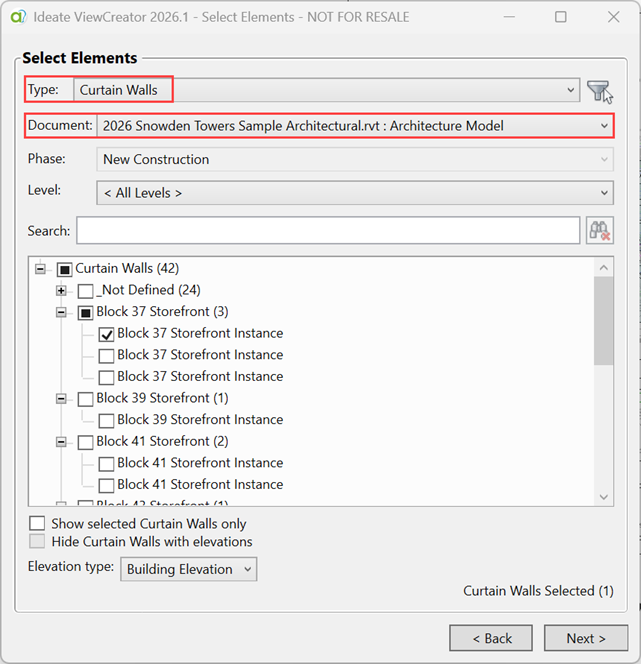Screen dimensions: 641x664
Task: Collapse the Block 39 Storefront (1) node
Action: coord(61,398)
